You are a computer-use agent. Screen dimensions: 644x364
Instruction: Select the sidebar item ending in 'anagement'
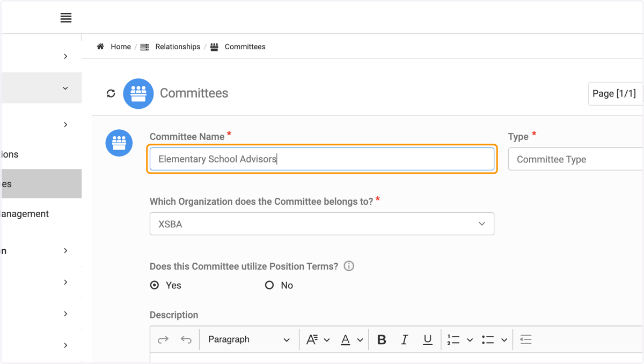[x=25, y=214]
